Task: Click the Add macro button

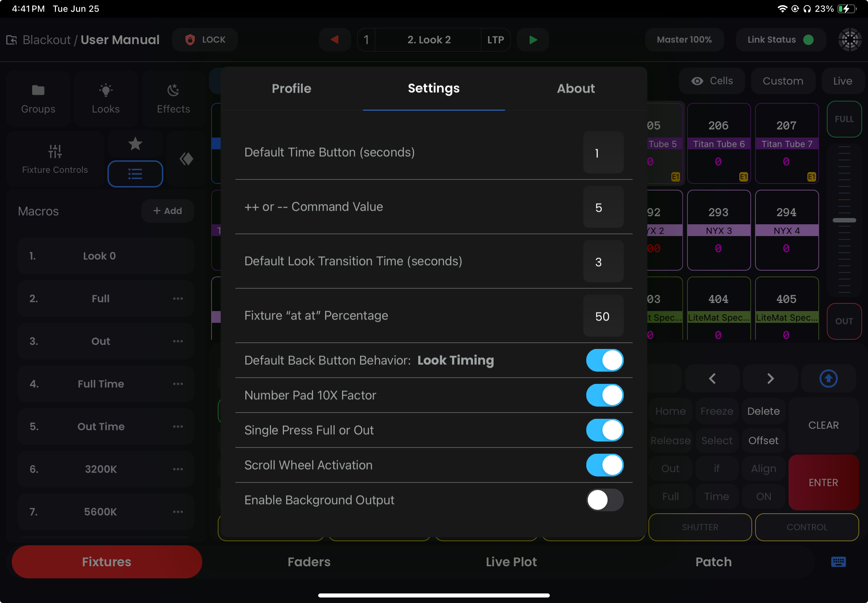Action: (x=167, y=211)
